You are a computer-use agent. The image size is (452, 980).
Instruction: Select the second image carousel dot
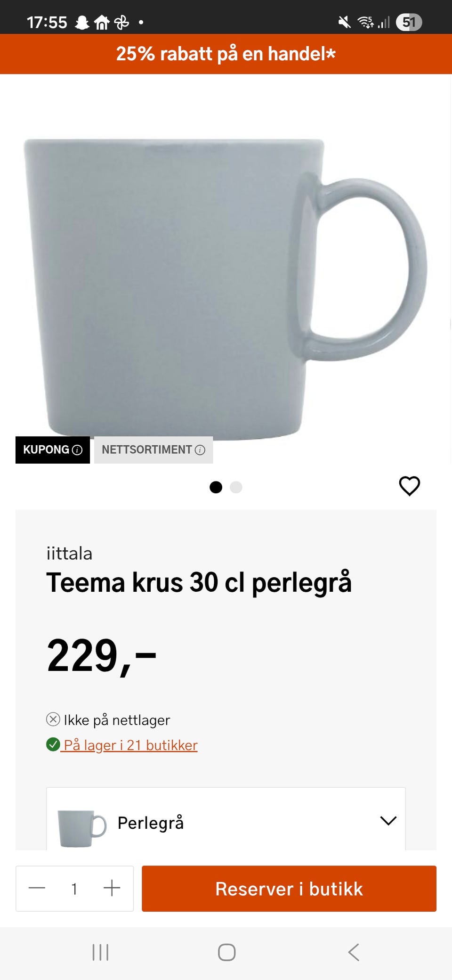pos(236,487)
